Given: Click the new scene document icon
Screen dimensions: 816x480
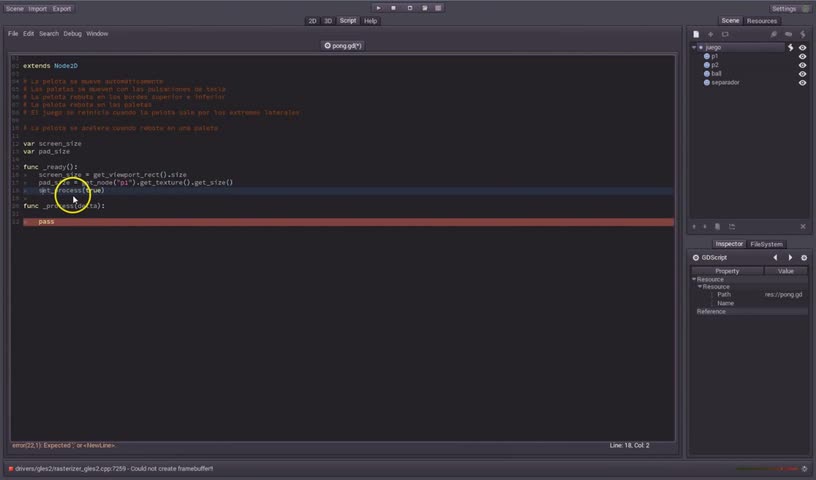Looking at the screenshot, I should point(696,34).
